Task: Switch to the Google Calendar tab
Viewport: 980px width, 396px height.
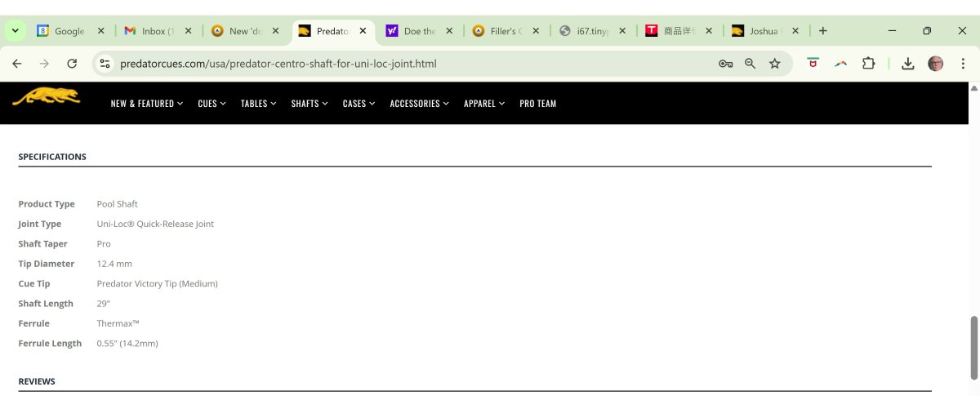Action: (x=70, y=31)
